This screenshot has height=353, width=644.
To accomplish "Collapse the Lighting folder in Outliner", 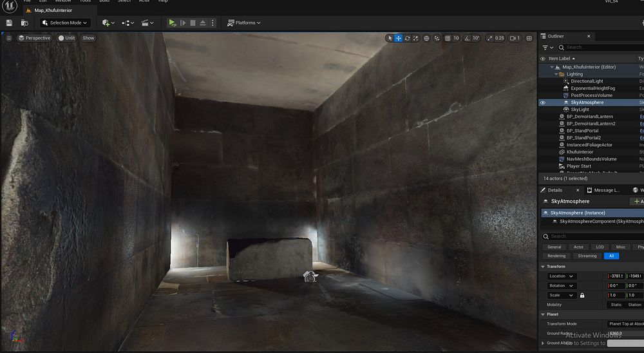I will 554,74.
